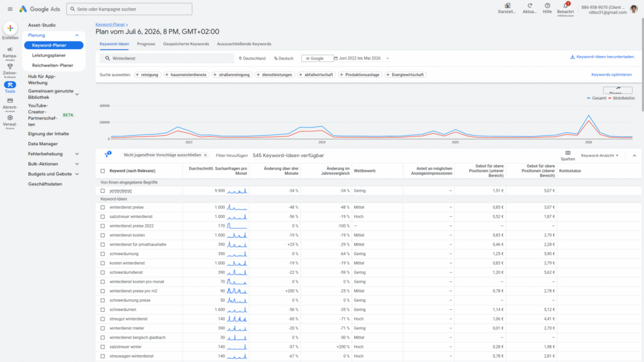Viewport: 644px width, 362px height.
Task: Open the date range dropdown
Action: click(x=362, y=58)
